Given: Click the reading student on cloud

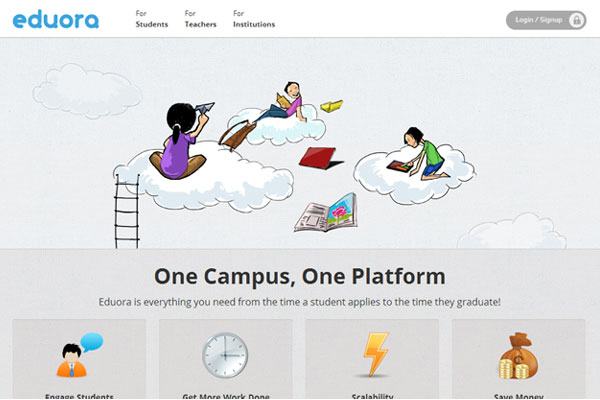Looking at the screenshot, I should tap(281, 101).
